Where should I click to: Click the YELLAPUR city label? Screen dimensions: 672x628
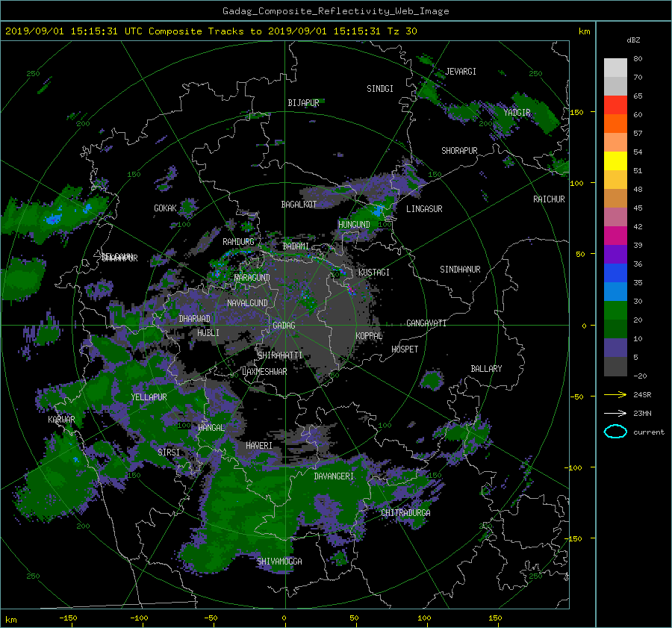click(x=149, y=397)
